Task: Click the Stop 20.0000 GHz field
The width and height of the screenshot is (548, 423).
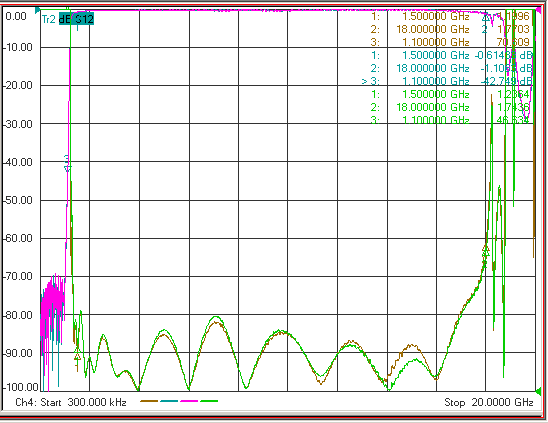Action: click(489, 402)
